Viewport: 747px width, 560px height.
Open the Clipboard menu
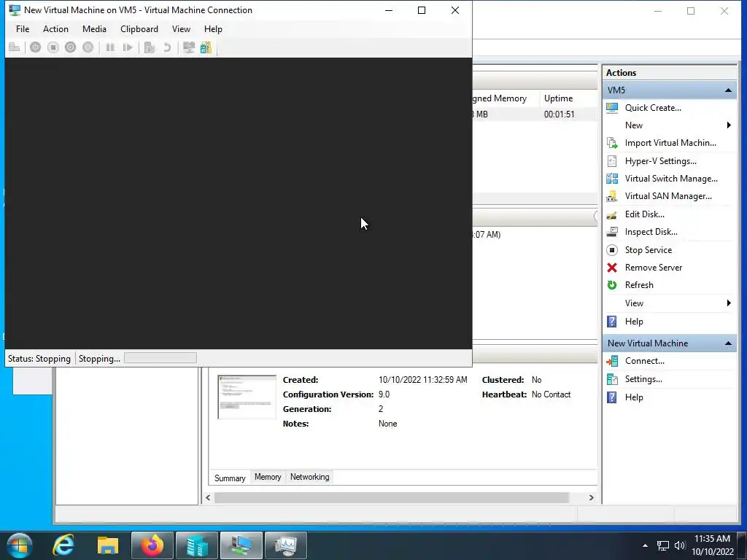[x=139, y=29]
